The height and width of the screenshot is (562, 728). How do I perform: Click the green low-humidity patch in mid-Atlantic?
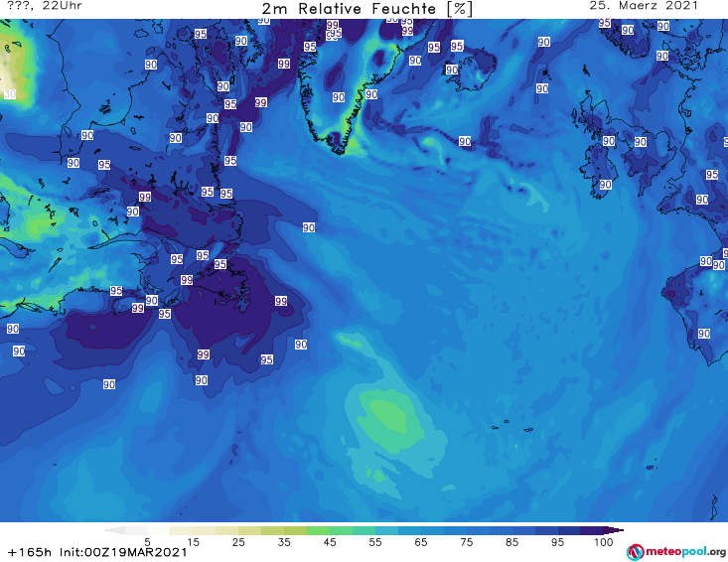tap(390, 420)
